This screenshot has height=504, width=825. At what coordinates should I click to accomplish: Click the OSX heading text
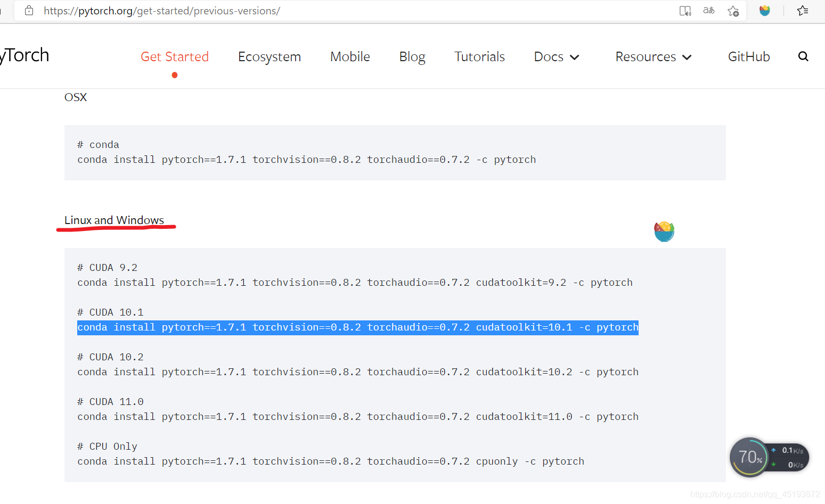76,97
